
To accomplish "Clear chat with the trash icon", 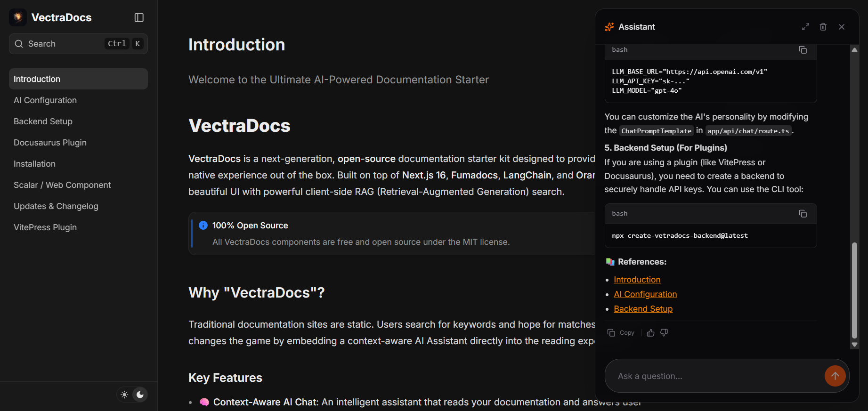I will pyautogui.click(x=823, y=27).
